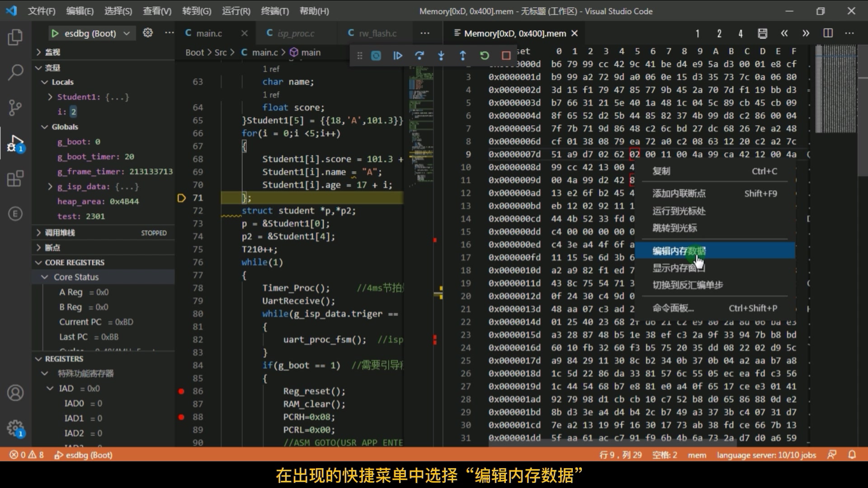Click the Stop debug session icon
868x488 pixels.
coord(505,55)
